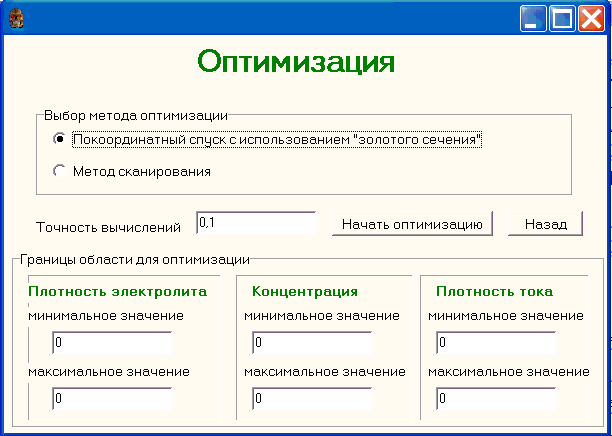Click "минимальное значение" label under "Концентрация"
Viewport: 612px width, 436px height.
322,316
